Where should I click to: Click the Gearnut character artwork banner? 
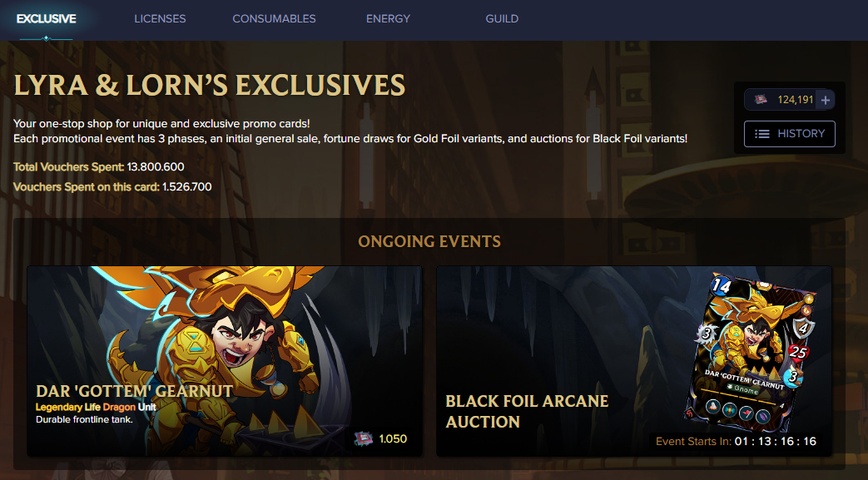[225, 333]
